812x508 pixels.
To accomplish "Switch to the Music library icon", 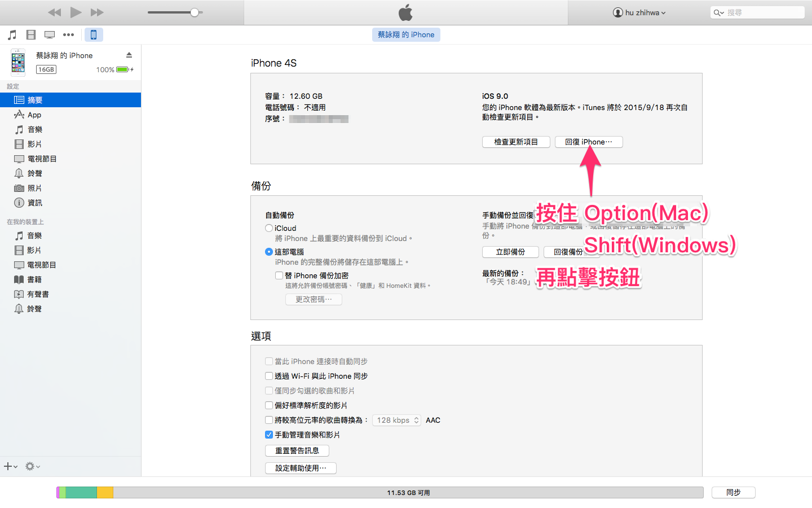I will pos(12,35).
